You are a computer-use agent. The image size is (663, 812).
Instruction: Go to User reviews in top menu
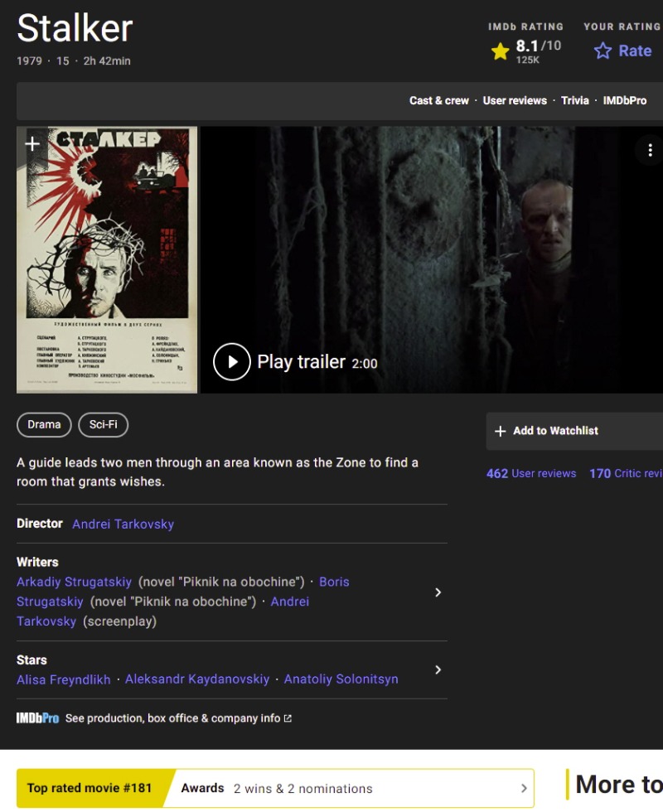515,100
